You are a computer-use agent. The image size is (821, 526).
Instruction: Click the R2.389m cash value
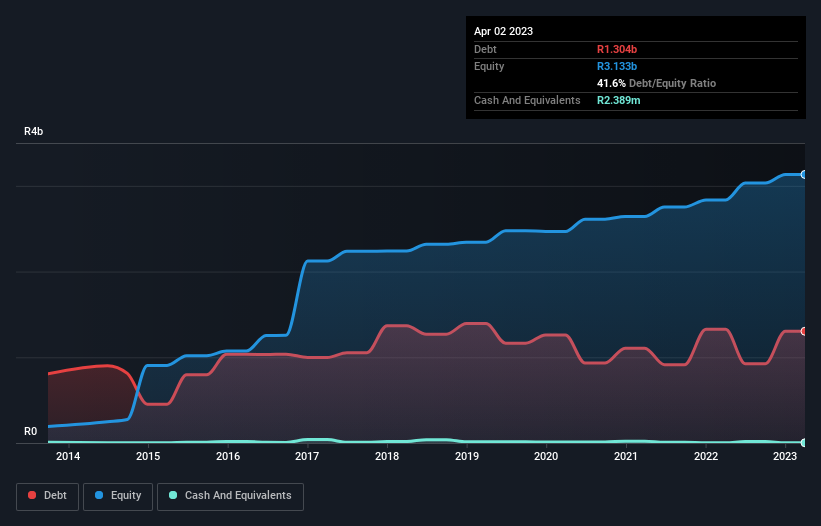pyautogui.click(x=618, y=100)
